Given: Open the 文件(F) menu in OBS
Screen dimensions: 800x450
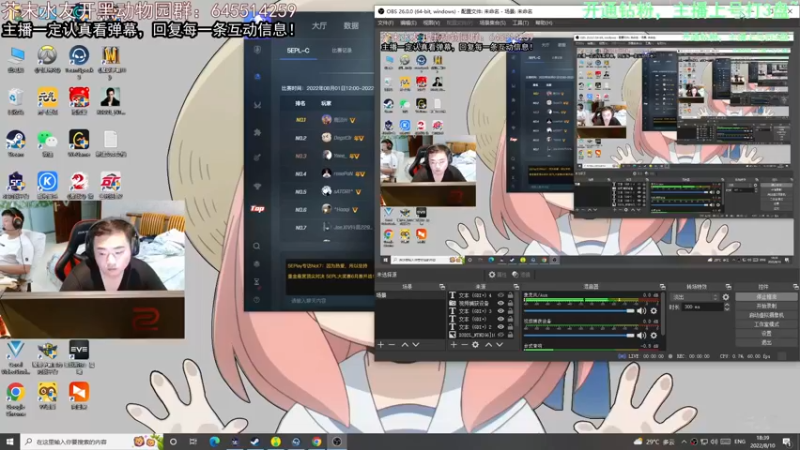Looking at the screenshot, I should (385, 23).
